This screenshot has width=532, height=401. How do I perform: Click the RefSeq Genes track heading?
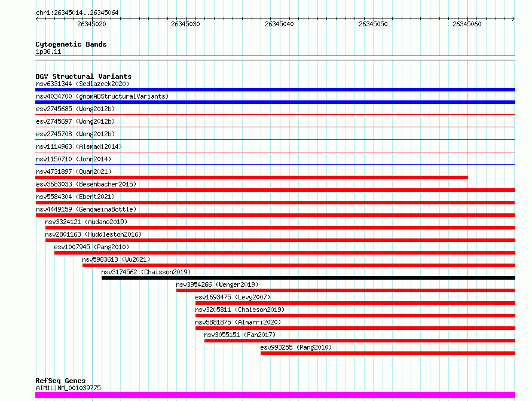[61, 381]
